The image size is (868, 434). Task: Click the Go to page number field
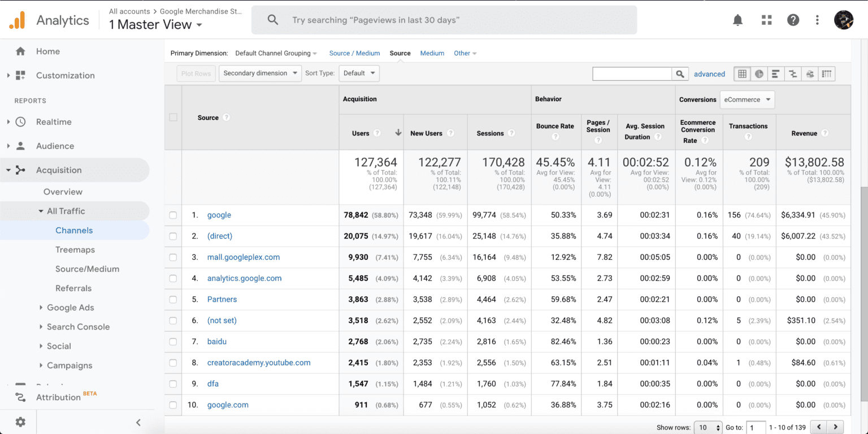pyautogui.click(x=756, y=428)
